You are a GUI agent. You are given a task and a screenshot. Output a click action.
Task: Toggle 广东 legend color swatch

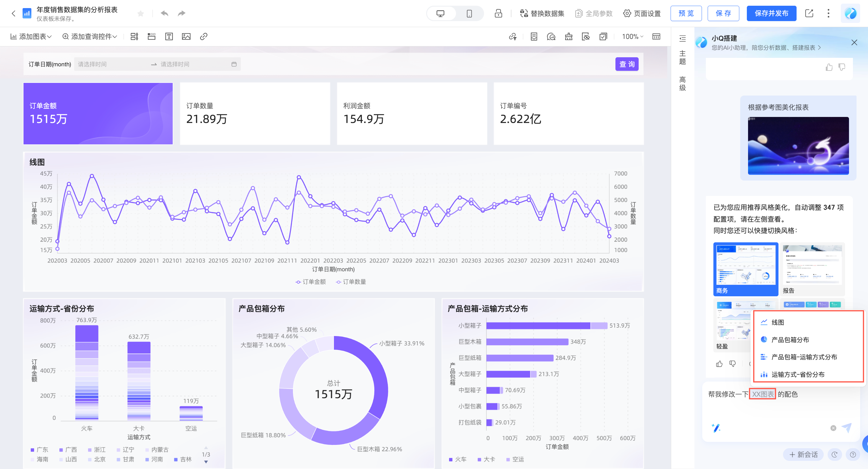pos(32,450)
